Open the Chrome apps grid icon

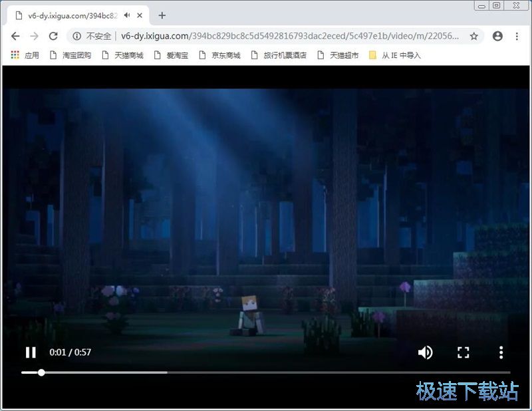tap(13, 55)
